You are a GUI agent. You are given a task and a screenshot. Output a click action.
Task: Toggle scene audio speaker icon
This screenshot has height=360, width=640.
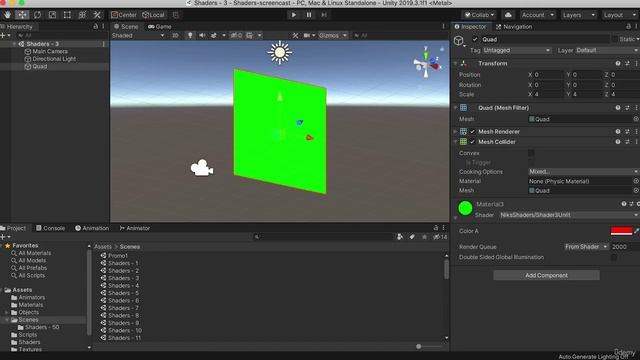[202, 36]
